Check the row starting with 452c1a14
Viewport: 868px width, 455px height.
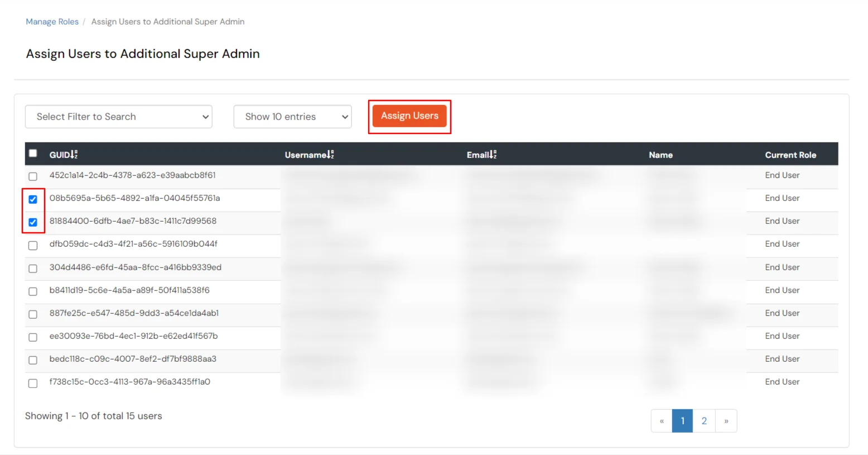point(32,176)
